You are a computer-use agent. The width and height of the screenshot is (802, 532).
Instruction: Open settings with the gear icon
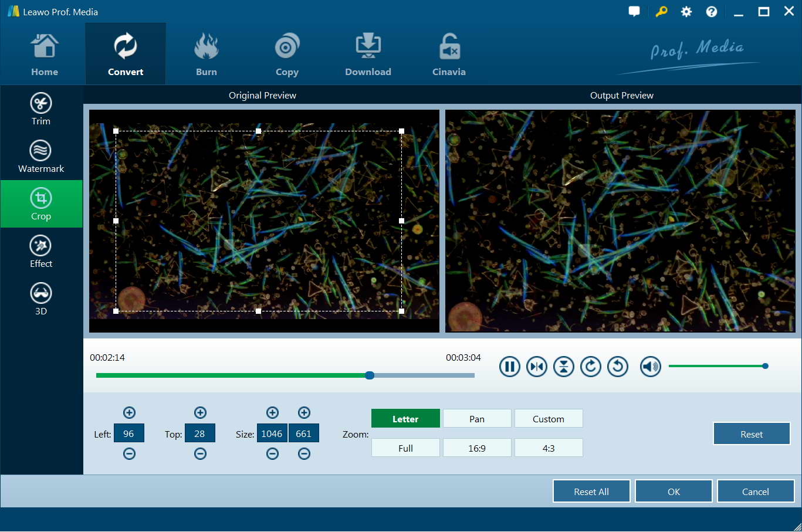686,12
